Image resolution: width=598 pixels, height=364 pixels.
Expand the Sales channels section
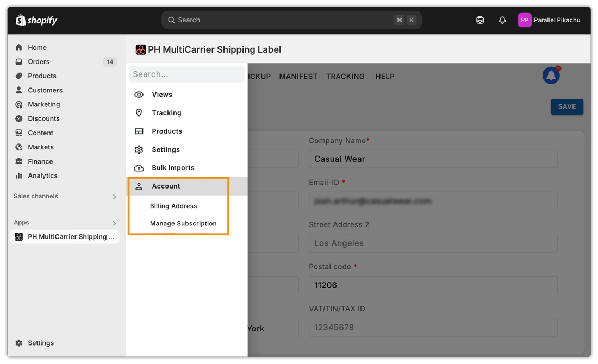click(114, 197)
